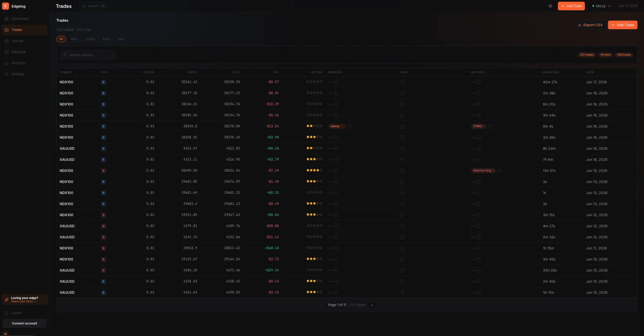Open the Loving your edge share banner
The image size is (644, 336).
click(x=25, y=299)
